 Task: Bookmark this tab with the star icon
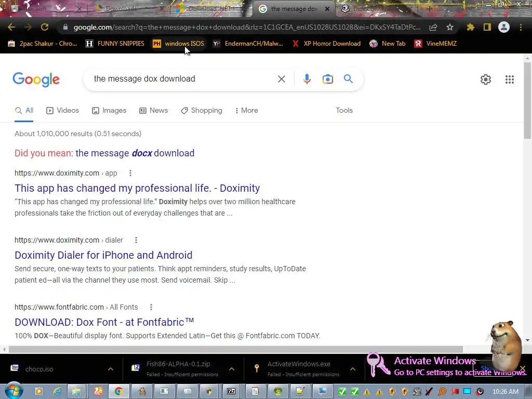(450, 27)
